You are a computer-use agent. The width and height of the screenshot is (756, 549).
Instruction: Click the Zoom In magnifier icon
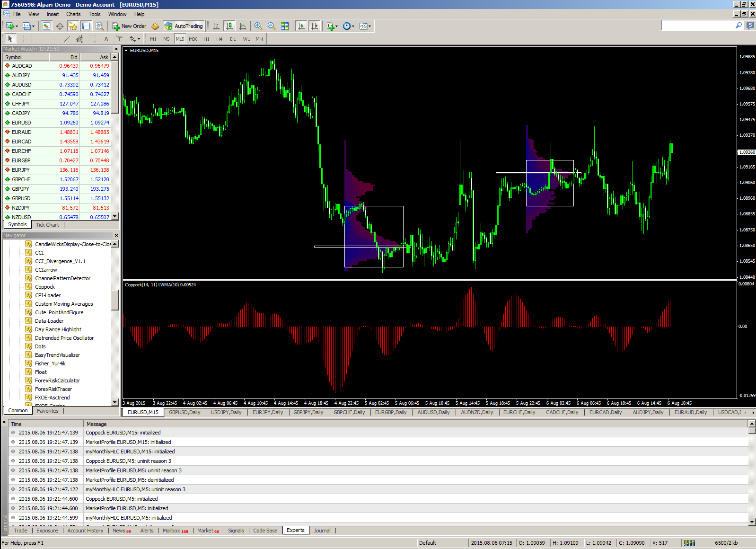coord(258,26)
